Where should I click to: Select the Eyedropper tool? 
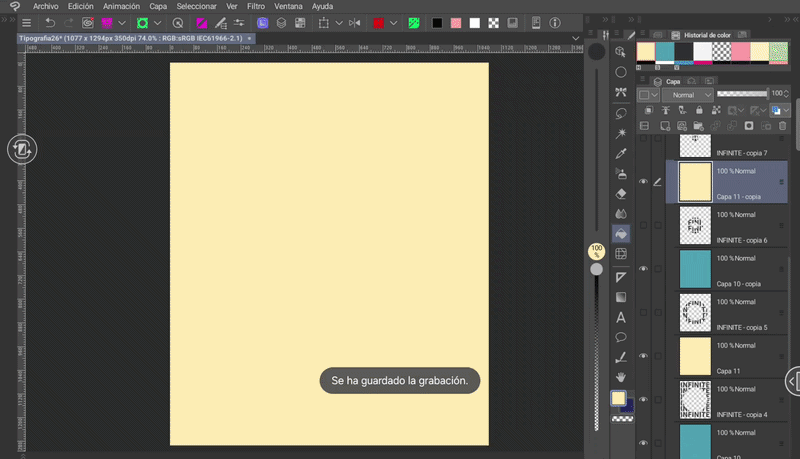pos(621,153)
